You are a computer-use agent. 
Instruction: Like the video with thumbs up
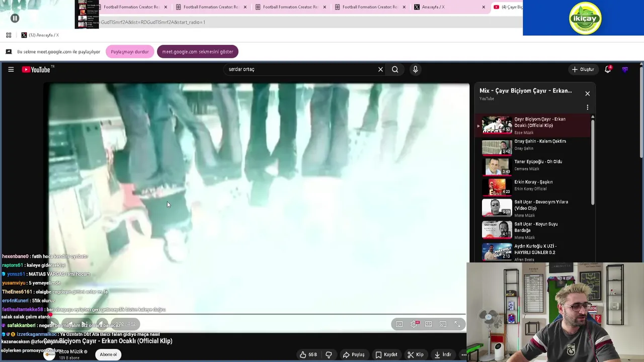coord(308,354)
